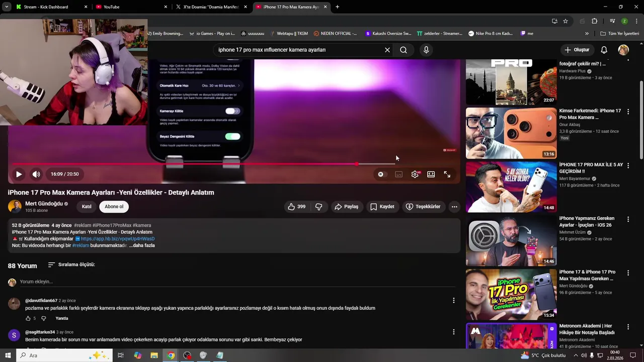Like davutfidan667's comment

(28, 318)
